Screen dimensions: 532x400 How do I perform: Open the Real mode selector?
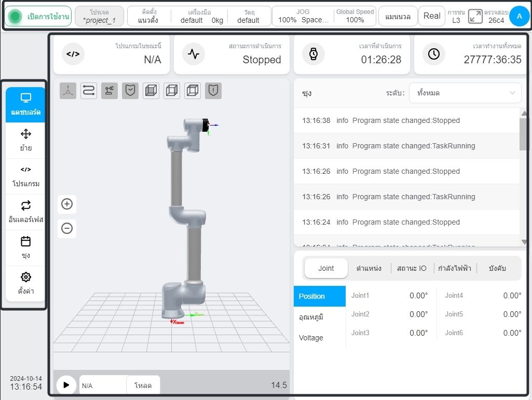pyautogui.click(x=432, y=16)
